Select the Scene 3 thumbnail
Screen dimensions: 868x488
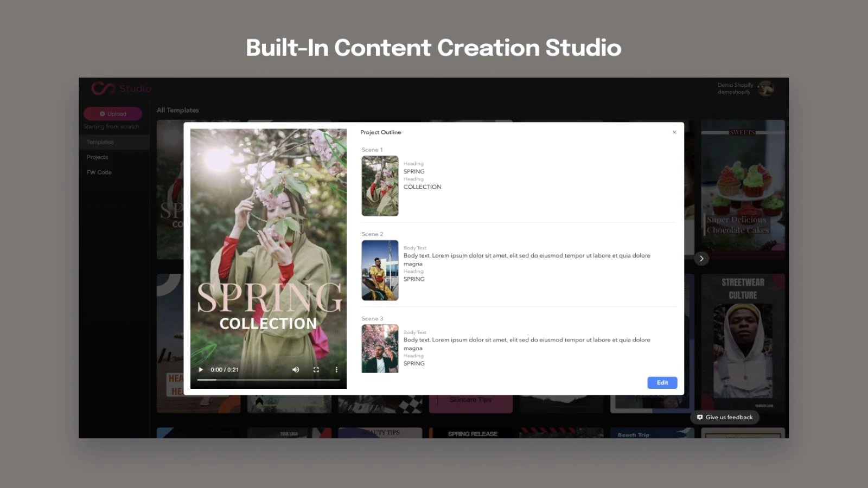pos(380,349)
